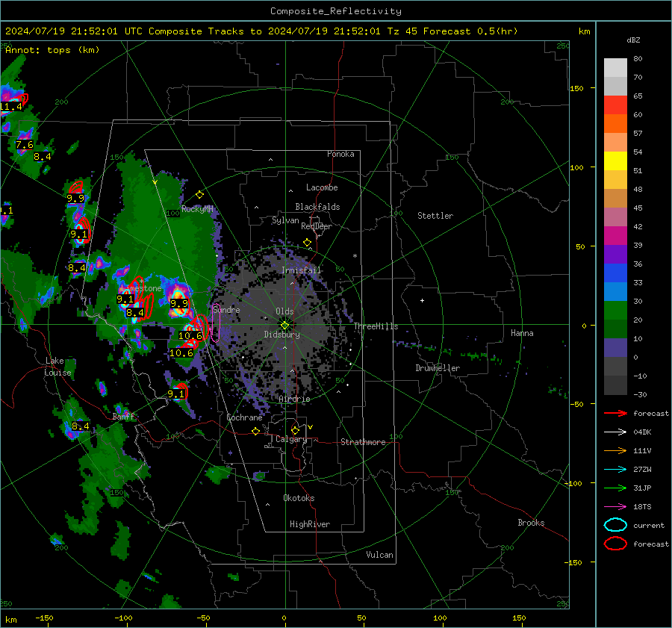Click the Strathmore city label
The image size is (672, 628).
pos(363,442)
